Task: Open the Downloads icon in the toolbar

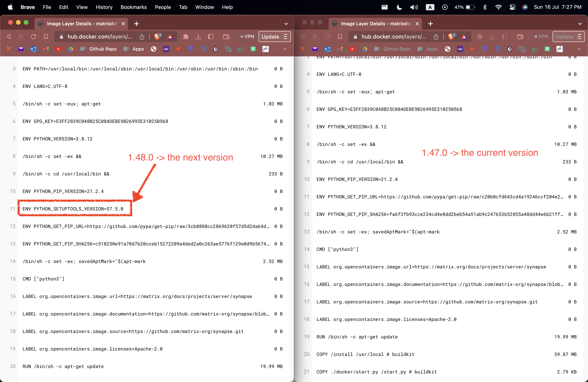Action: click(198, 36)
